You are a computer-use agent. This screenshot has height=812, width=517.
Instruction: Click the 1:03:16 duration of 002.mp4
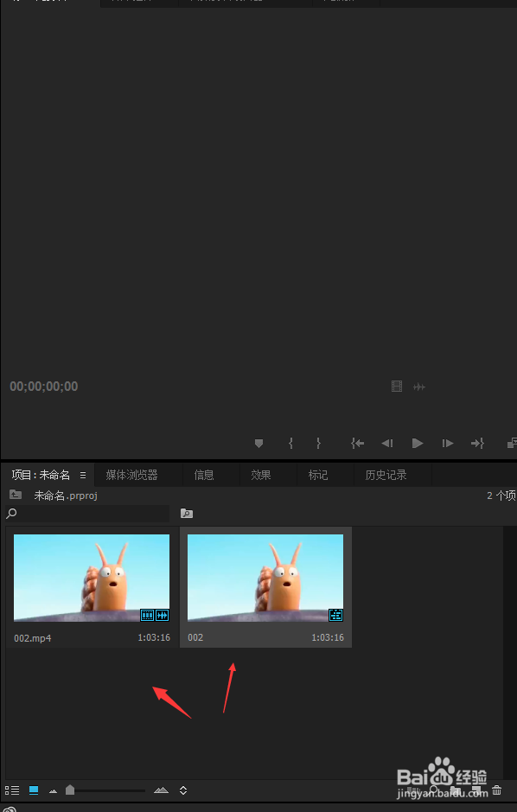coord(154,637)
